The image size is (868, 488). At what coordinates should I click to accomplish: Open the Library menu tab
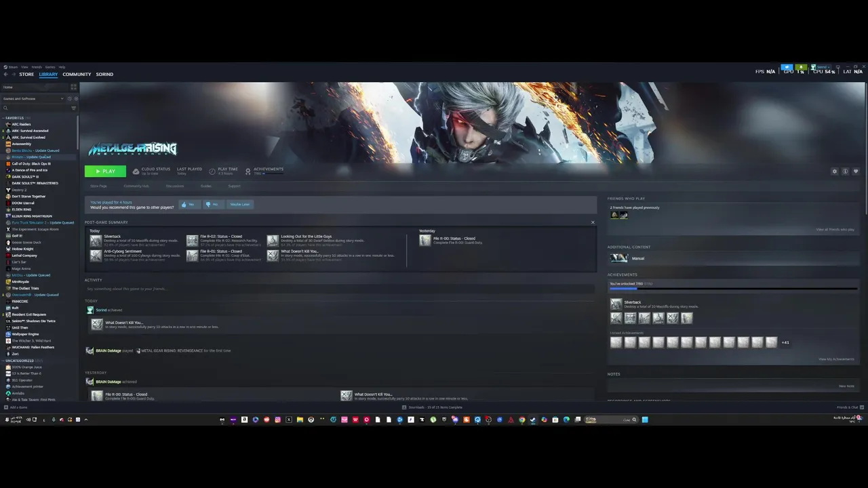click(48, 74)
